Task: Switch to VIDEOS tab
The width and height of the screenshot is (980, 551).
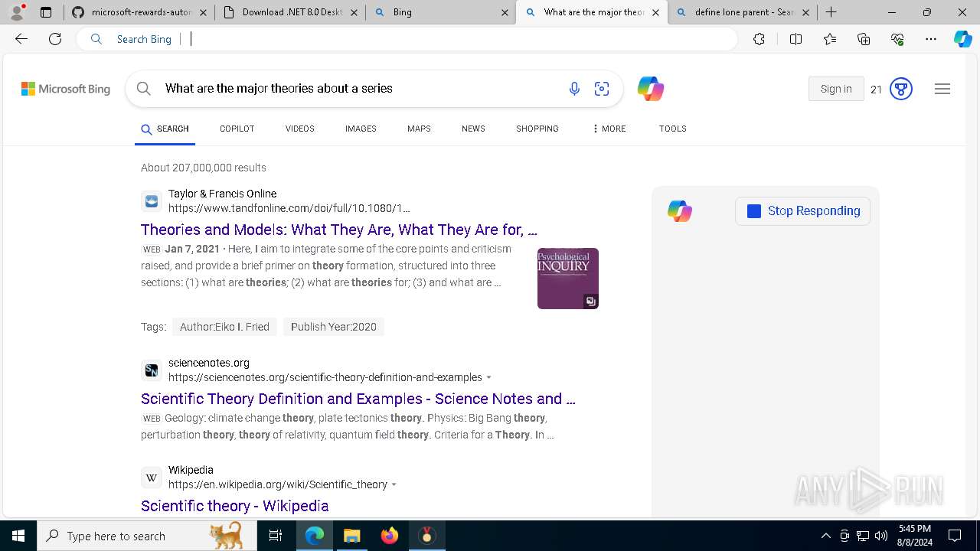Action: pyautogui.click(x=300, y=129)
